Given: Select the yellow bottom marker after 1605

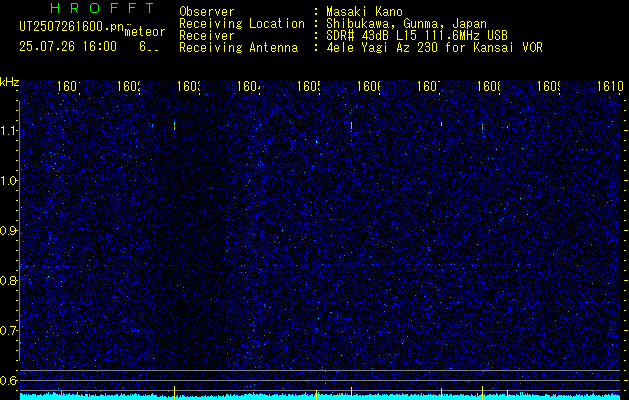Looking at the screenshot, I should point(317,394).
